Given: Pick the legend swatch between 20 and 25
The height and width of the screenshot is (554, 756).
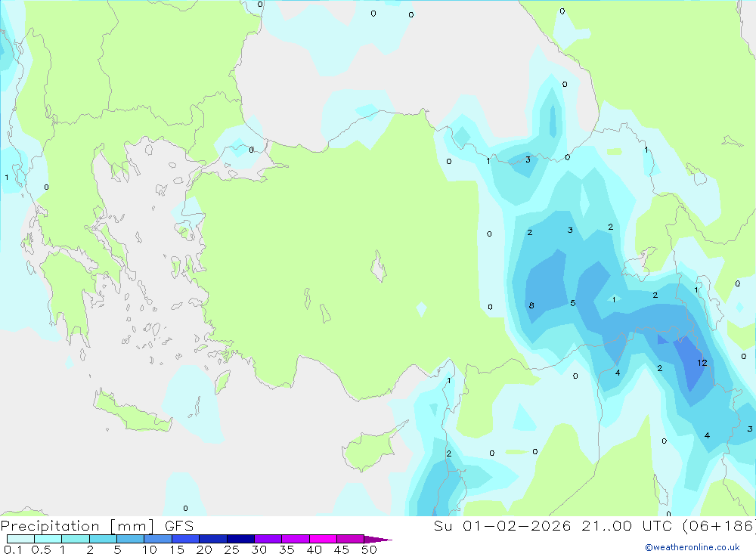Looking at the screenshot, I should point(213,539).
